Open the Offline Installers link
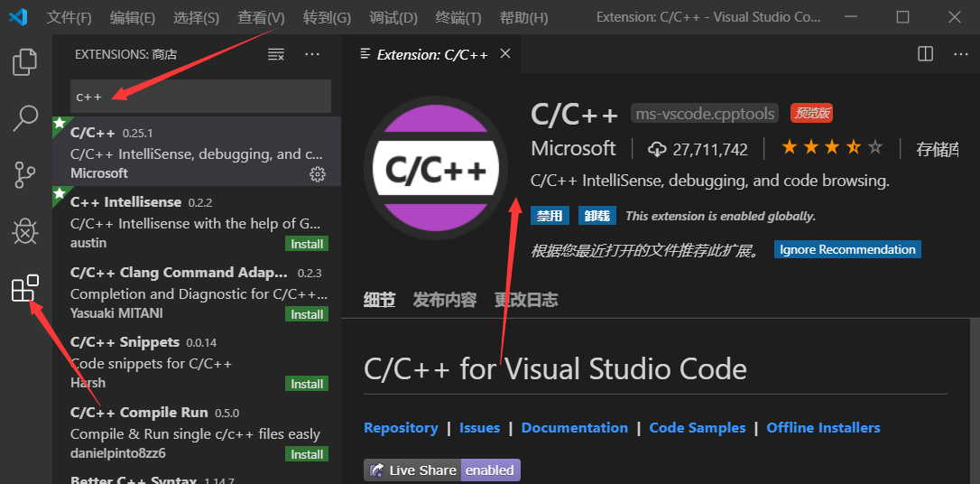980x484 pixels. click(x=823, y=428)
